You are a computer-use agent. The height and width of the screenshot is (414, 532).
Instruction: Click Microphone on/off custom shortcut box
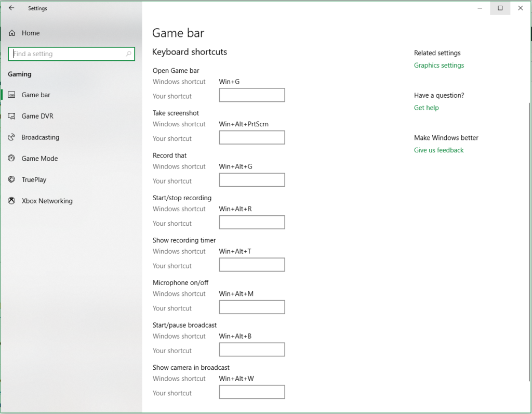pyautogui.click(x=252, y=307)
